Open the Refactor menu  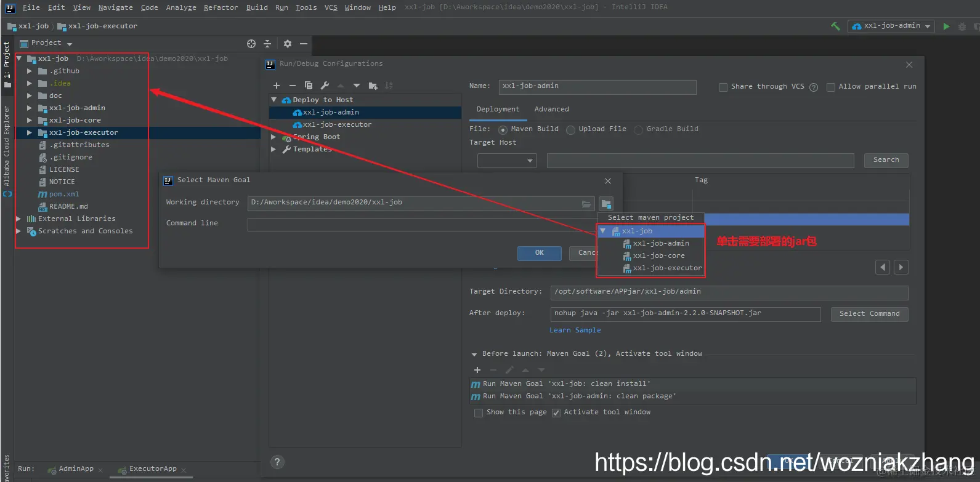pyautogui.click(x=221, y=7)
